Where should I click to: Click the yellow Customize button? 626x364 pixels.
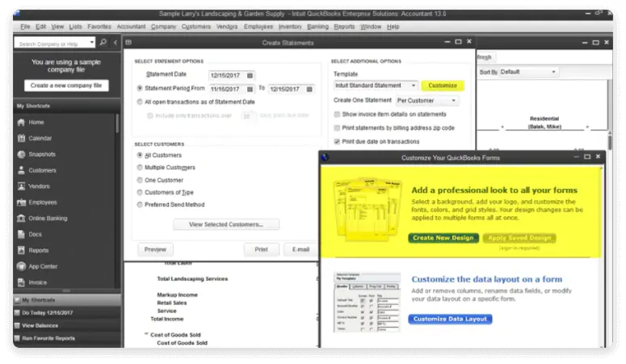coord(443,86)
